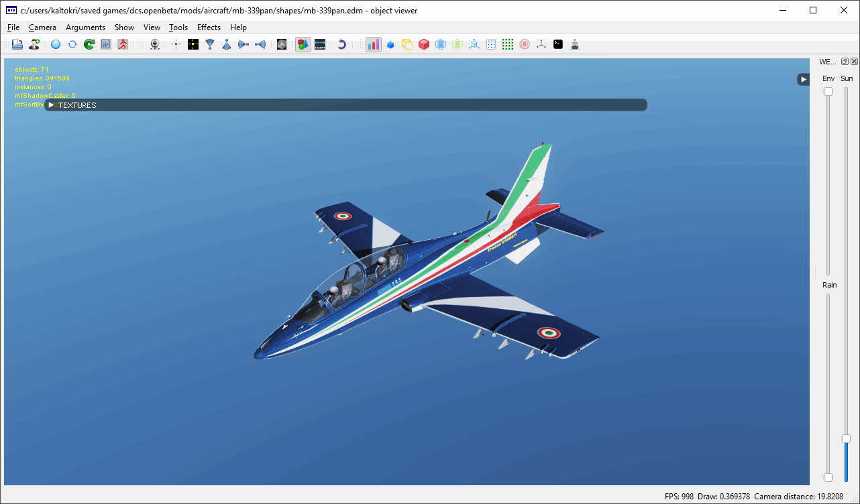The width and height of the screenshot is (860, 504).
Task: Click the XYZ axis icon
Action: point(541,44)
